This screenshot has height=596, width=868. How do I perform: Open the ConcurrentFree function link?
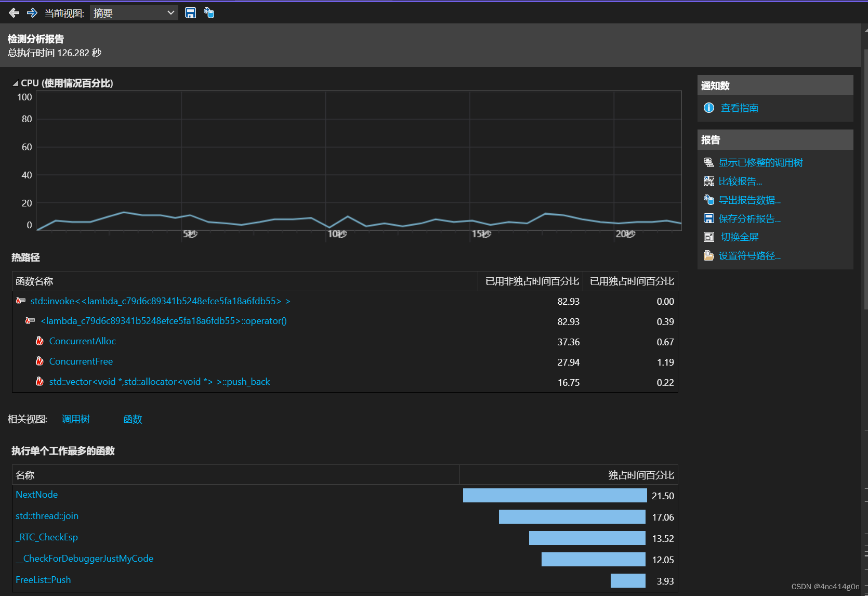tap(81, 361)
